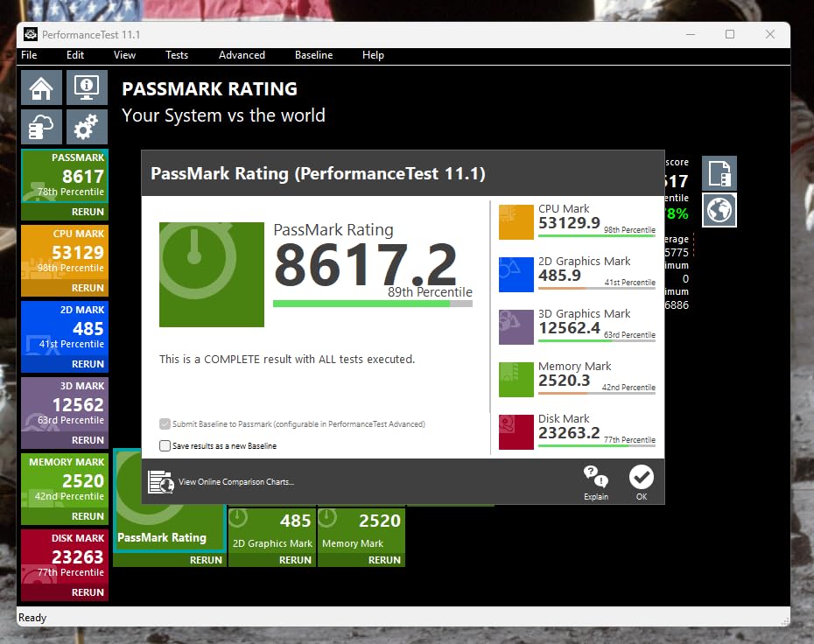Click the green Memory Mark icon in dialog

click(x=516, y=380)
